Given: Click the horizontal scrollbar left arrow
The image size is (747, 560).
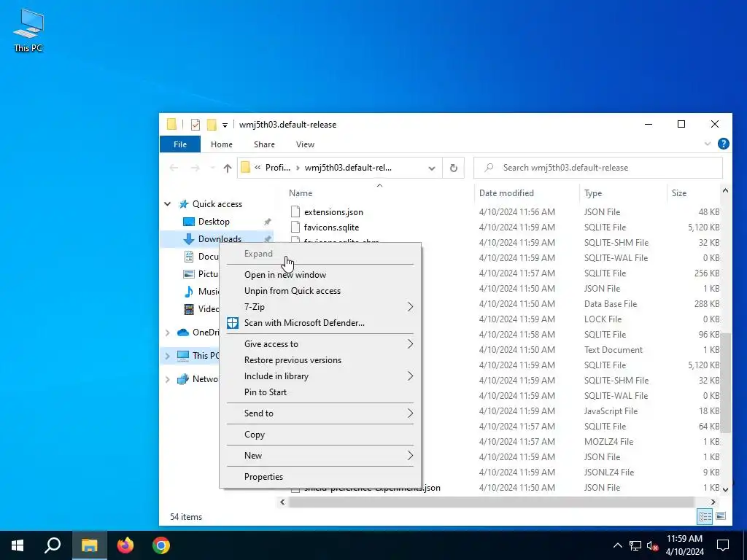Looking at the screenshot, I should click(282, 502).
